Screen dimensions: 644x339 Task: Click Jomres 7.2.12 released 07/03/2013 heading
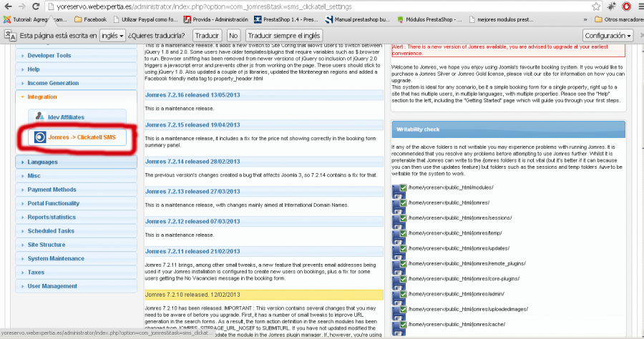[263, 221]
